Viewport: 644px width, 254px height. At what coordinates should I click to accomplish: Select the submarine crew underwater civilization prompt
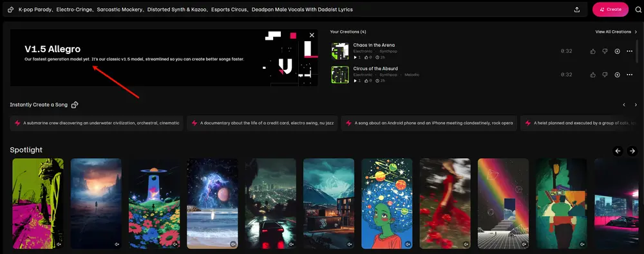[x=97, y=123]
